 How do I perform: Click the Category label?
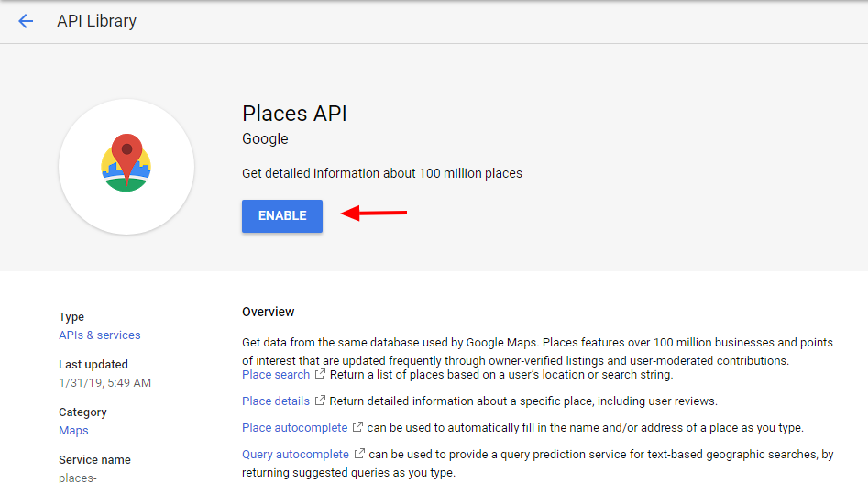[x=82, y=412]
